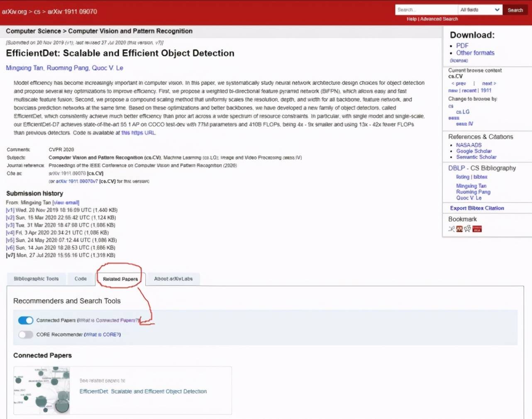Click the What is Connected Papers link

pyautogui.click(x=109, y=320)
